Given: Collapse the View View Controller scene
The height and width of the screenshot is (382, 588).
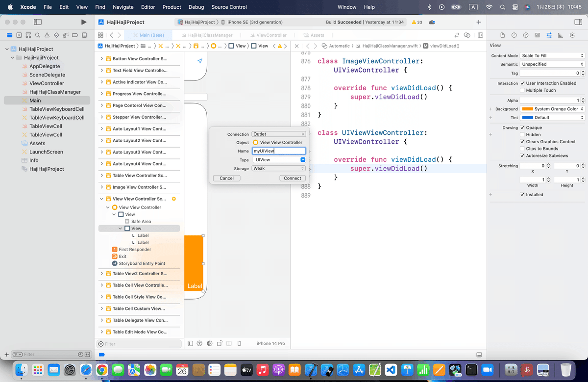Looking at the screenshot, I should (102, 199).
